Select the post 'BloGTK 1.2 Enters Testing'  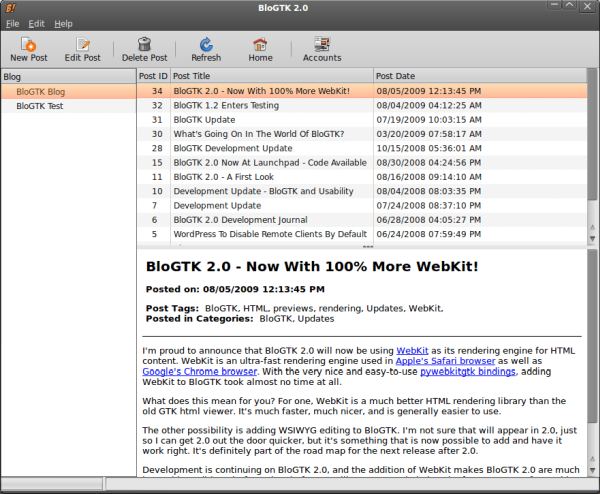click(362, 105)
